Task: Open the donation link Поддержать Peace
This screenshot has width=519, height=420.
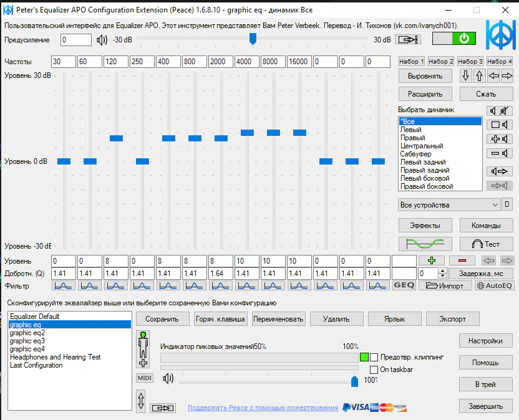Action: 263,408
